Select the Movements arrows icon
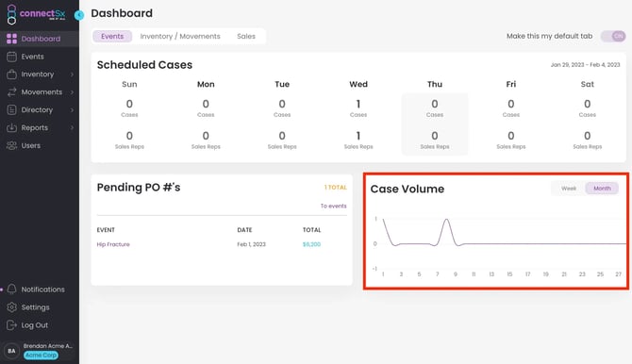The height and width of the screenshot is (364, 632). click(11, 91)
